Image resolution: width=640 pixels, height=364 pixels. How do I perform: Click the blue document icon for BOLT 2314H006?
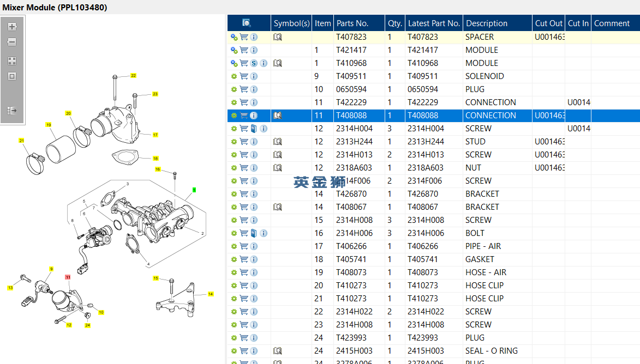coord(254,233)
